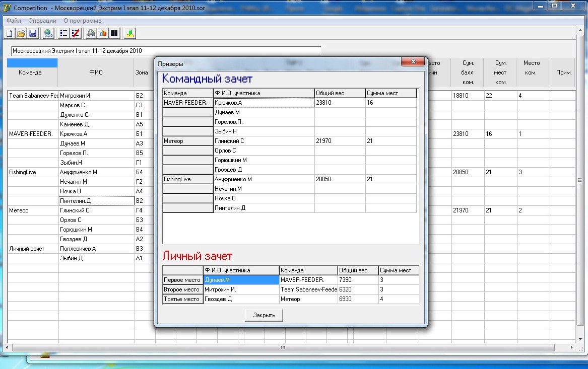The image size is (588, 369).
Task: Click the competition title input field
Action: tap(166, 50)
